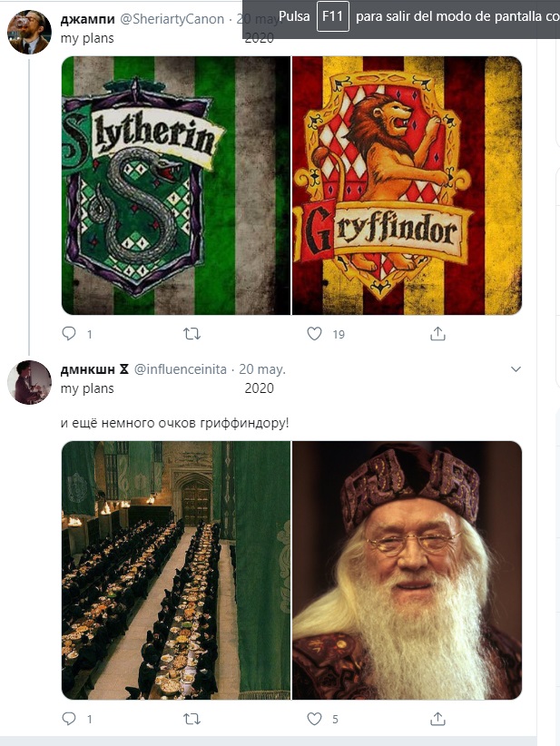Retweet the джампи Slytherin Gryffindor tweet

[192, 334]
